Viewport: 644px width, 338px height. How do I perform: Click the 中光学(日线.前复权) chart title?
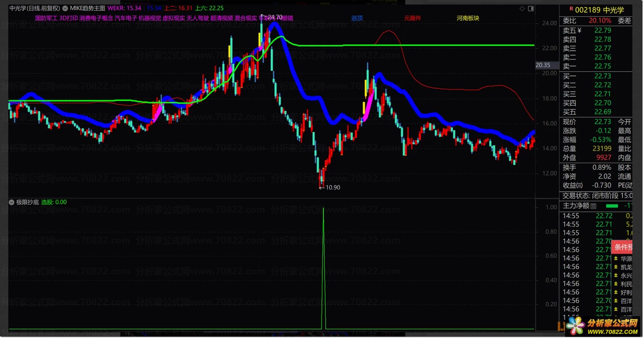pyautogui.click(x=35, y=8)
